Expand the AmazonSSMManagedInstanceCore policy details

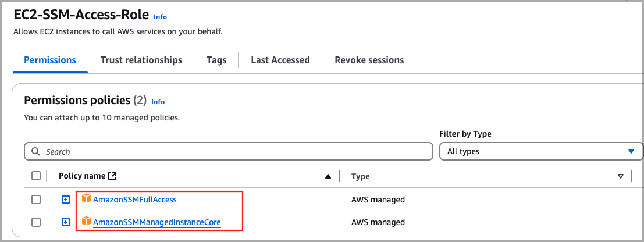(66, 222)
